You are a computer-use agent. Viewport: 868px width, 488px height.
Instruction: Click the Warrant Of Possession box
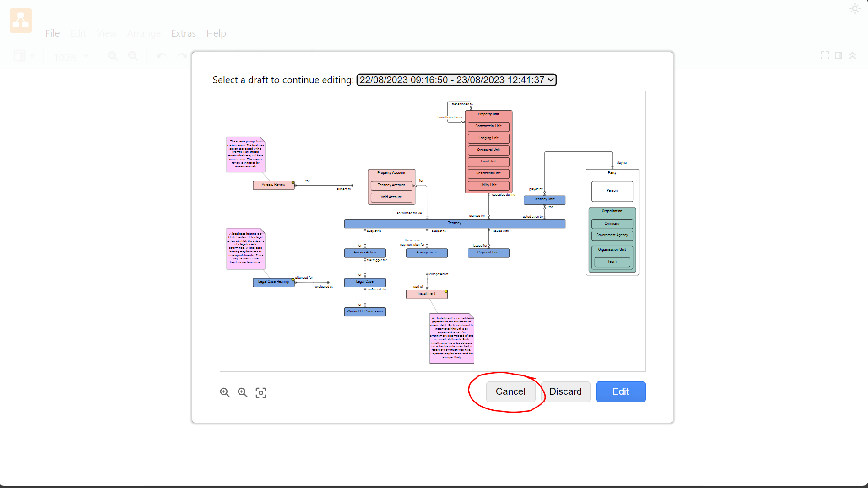365,311
